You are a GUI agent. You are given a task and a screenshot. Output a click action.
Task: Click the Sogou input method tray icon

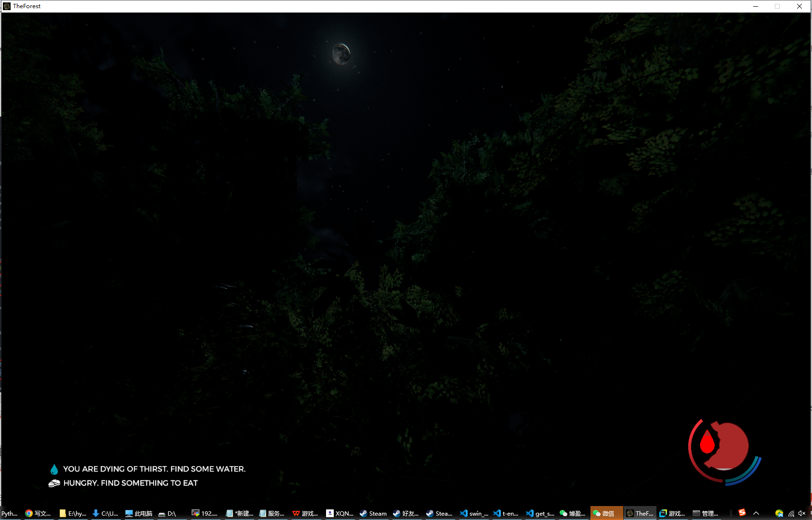(742, 513)
